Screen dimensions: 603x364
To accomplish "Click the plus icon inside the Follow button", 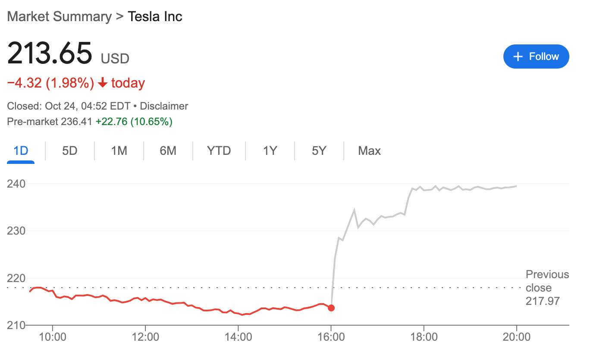I will 517,56.
